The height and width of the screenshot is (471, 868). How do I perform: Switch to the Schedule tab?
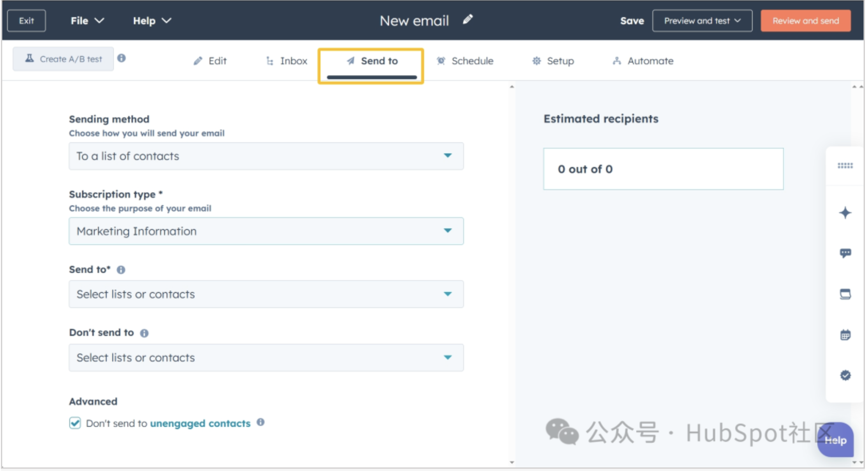coord(465,61)
